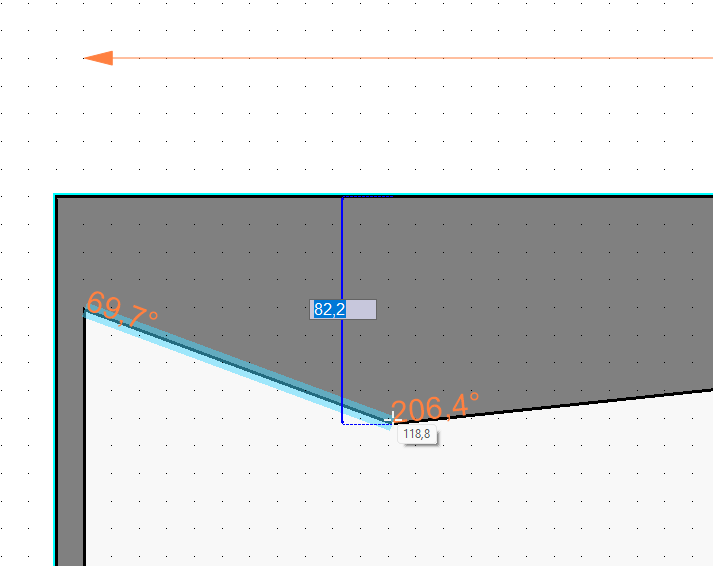Select the orange horizontal direction line

pos(400,58)
